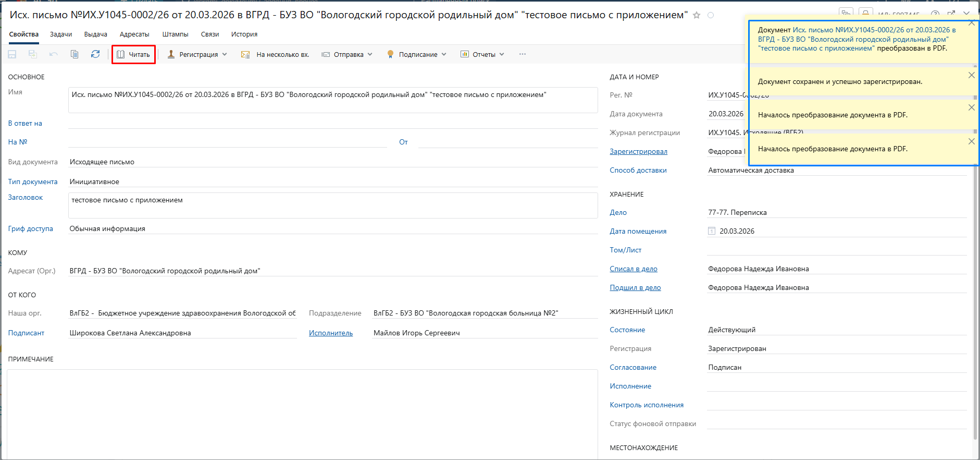980x460 pixels.
Task: Expand the Регистрация dropdown
Action: pos(197,54)
